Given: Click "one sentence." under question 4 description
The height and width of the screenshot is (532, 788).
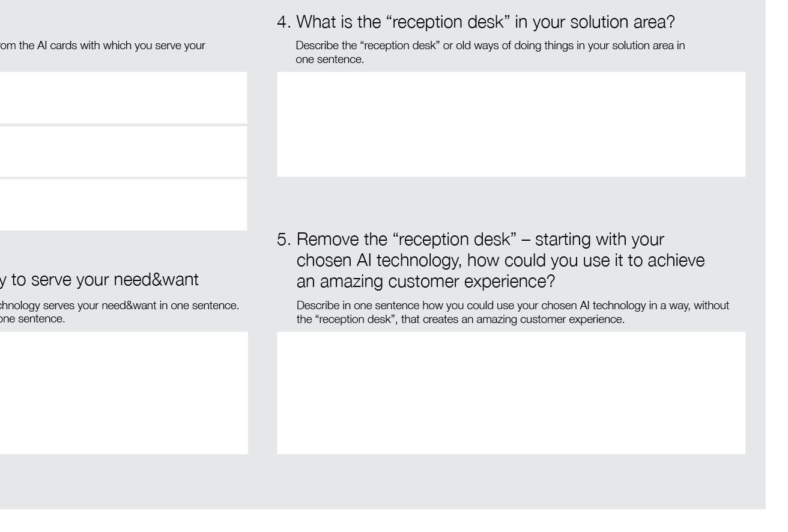Looking at the screenshot, I should point(330,59).
